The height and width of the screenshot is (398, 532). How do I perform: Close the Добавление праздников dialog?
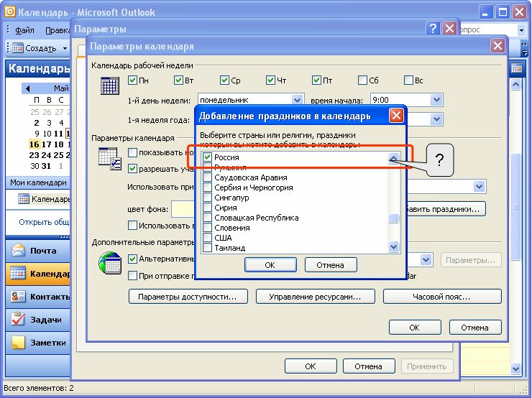(x=396, y=116)
